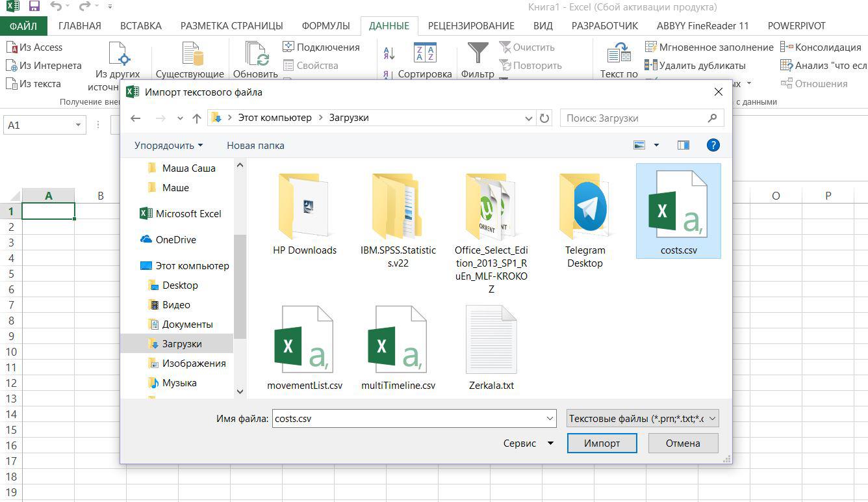Viewport: 868px width, 502px height.
Task: Expand the file name history dropdown
Action: [x=550, y=419]
